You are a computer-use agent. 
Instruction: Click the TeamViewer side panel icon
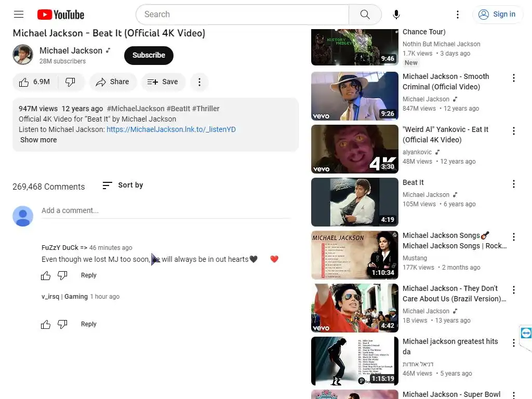(526, 333)
